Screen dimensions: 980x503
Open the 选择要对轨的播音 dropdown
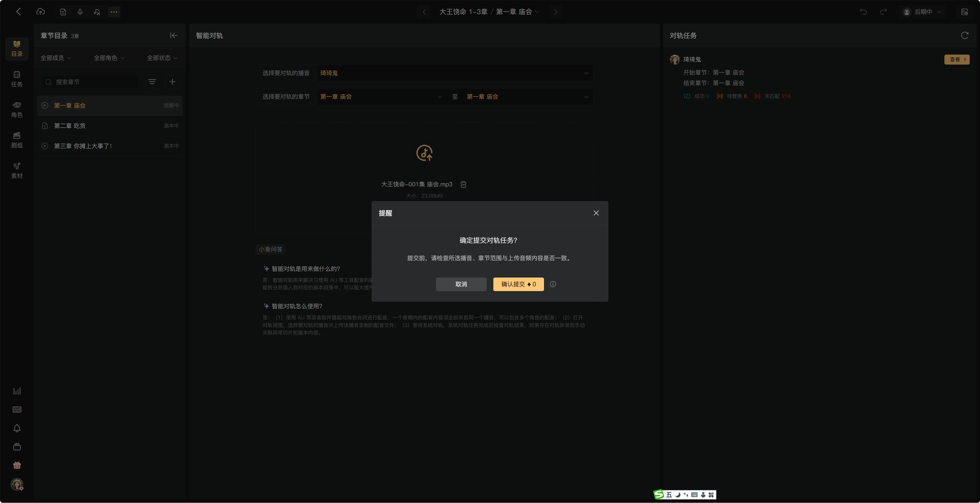[x=454, y=73]
